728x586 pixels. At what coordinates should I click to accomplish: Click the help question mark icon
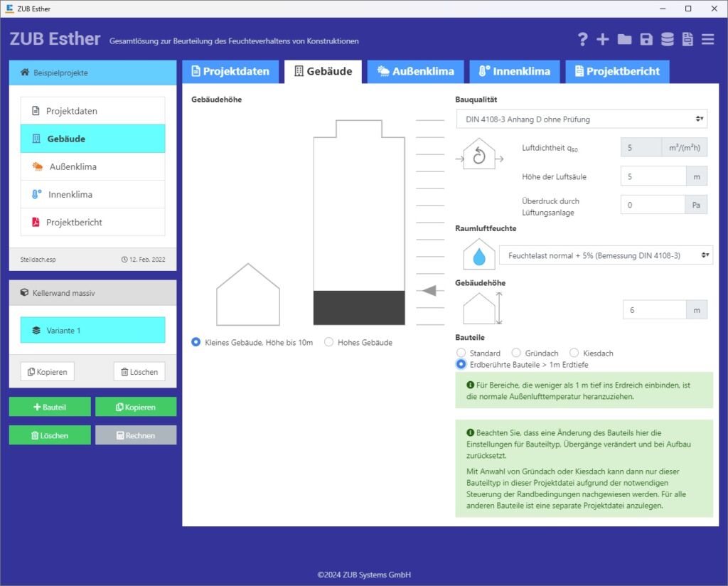tap(582, 40)
